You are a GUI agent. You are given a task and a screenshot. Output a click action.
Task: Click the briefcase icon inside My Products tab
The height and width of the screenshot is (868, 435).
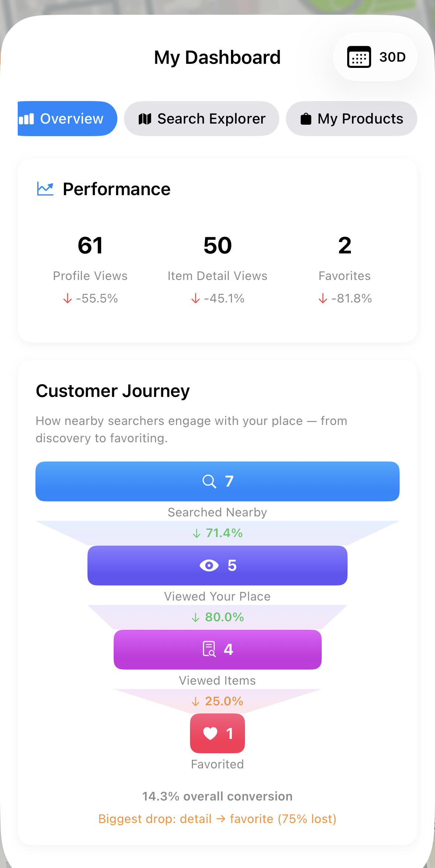click(305, 118)
